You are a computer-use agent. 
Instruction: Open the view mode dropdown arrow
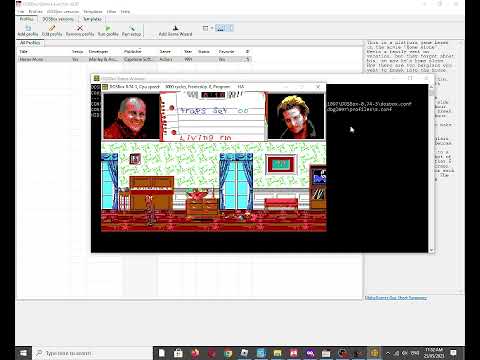pos(212,28)
